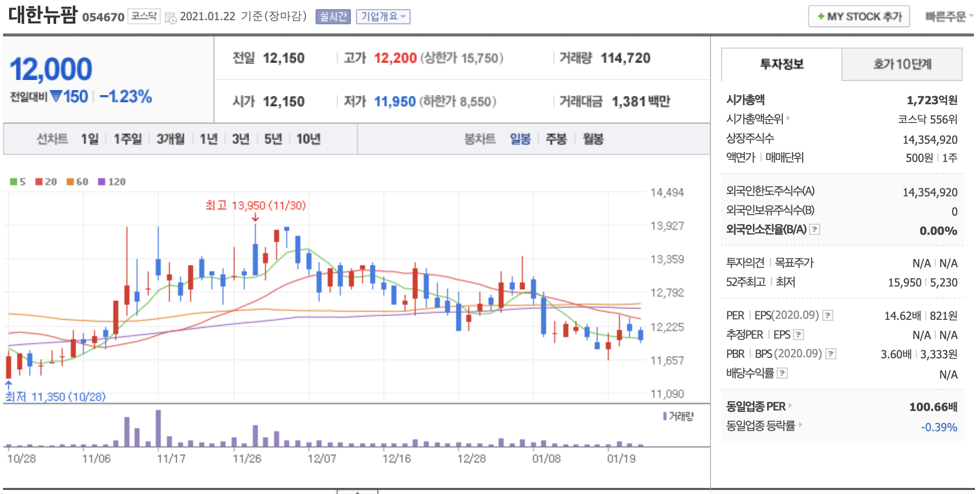Open 동일업종 등락률 arrow link

(800, 425)
